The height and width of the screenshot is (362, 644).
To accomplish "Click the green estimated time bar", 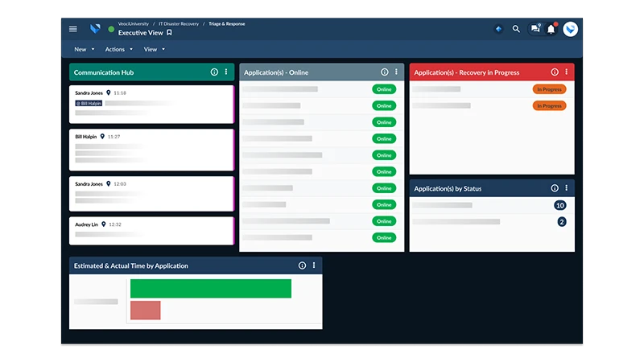I will 211,289.
